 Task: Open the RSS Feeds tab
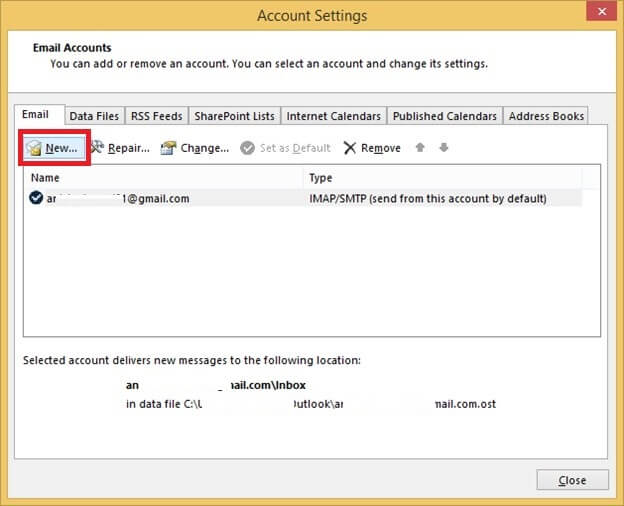tap(156, 116)
